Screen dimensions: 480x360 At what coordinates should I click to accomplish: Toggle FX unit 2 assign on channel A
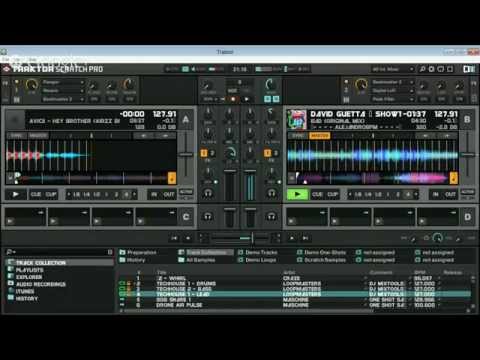pyautogui.click(x=212, y=153)
